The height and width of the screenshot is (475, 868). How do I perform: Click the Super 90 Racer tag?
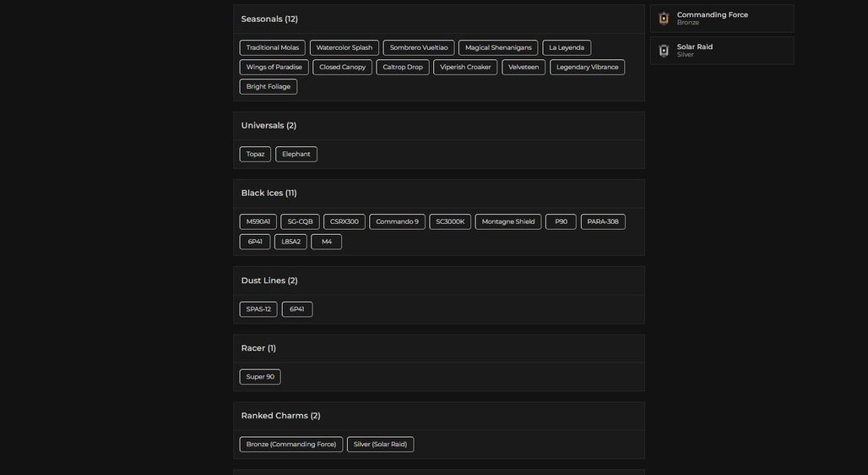click(x=260, y=377)
